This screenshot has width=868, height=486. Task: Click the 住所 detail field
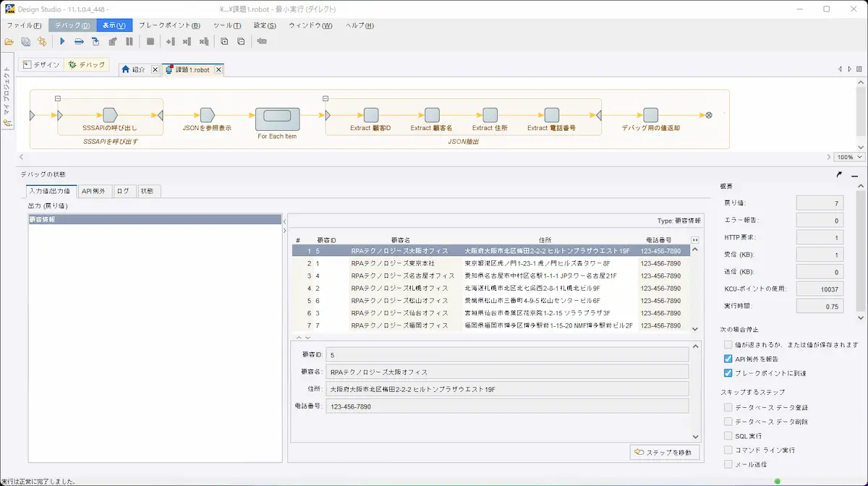pyautogui.click(x=508, y=389)
